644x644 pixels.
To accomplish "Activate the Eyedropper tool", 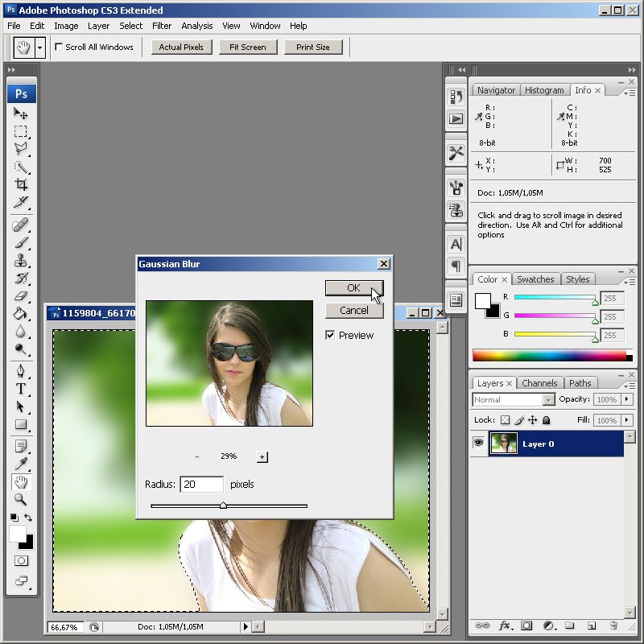I will click(x=21, y=463).
